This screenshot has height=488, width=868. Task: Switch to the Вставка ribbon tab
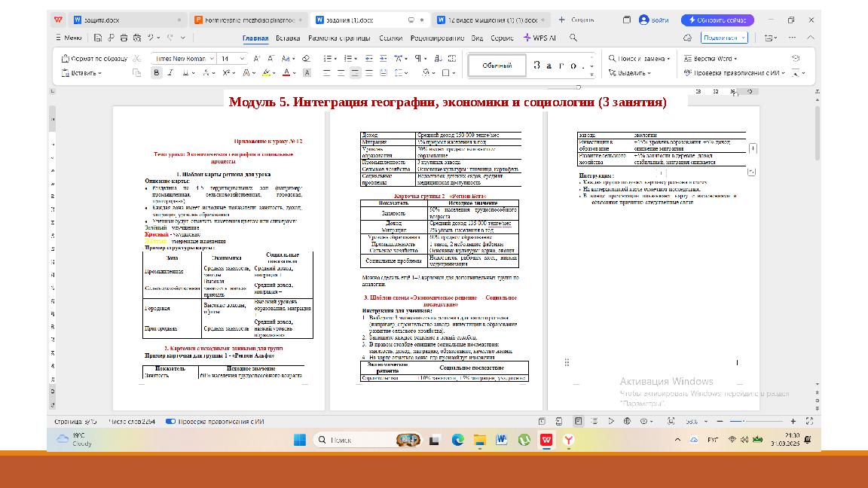[x=286, y=37]
